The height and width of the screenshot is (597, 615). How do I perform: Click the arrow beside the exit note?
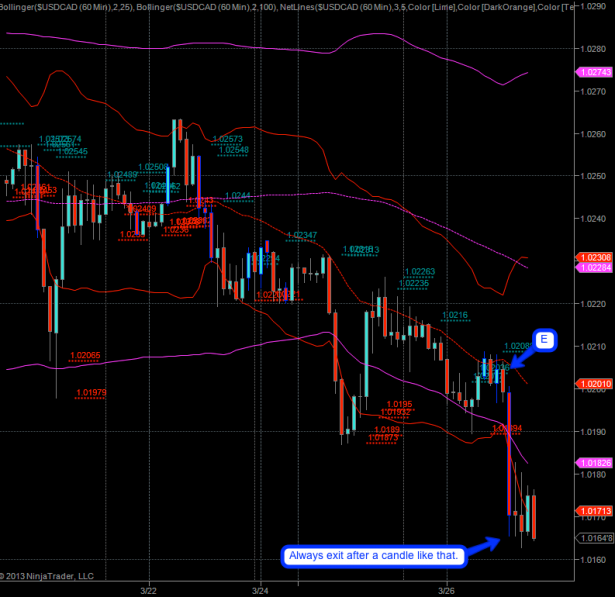(x=483, y=545)
